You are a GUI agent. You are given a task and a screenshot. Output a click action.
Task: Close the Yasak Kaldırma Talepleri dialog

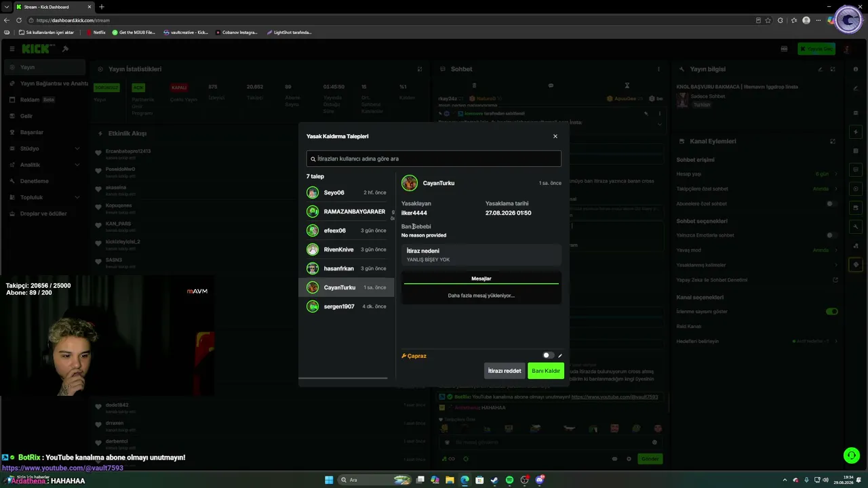[555, 136]
